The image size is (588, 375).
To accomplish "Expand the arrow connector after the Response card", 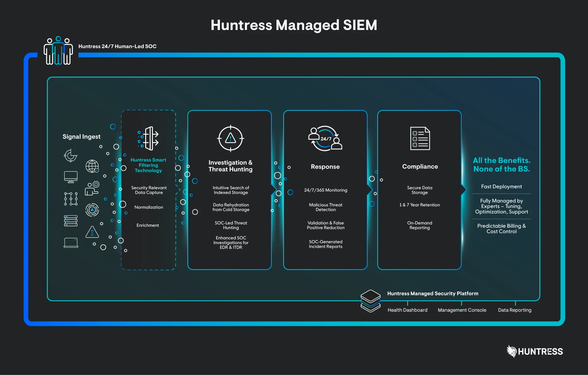I will click(x=370, y=190).
